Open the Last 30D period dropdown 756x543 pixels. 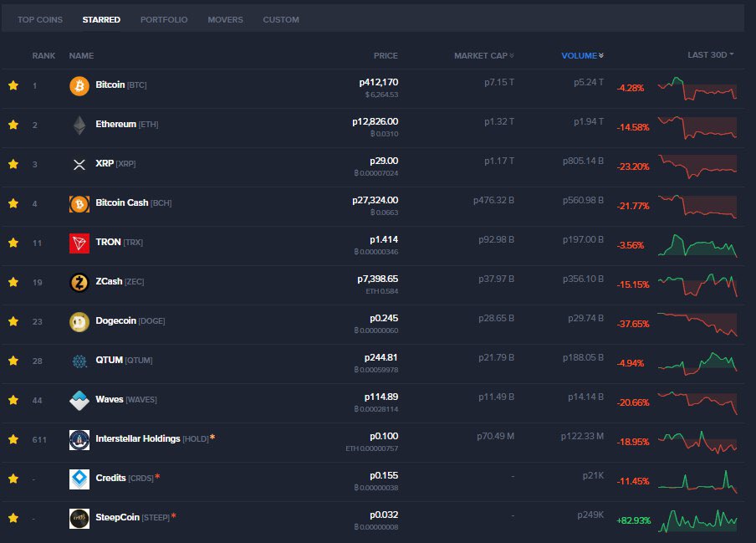pos(711,55)
